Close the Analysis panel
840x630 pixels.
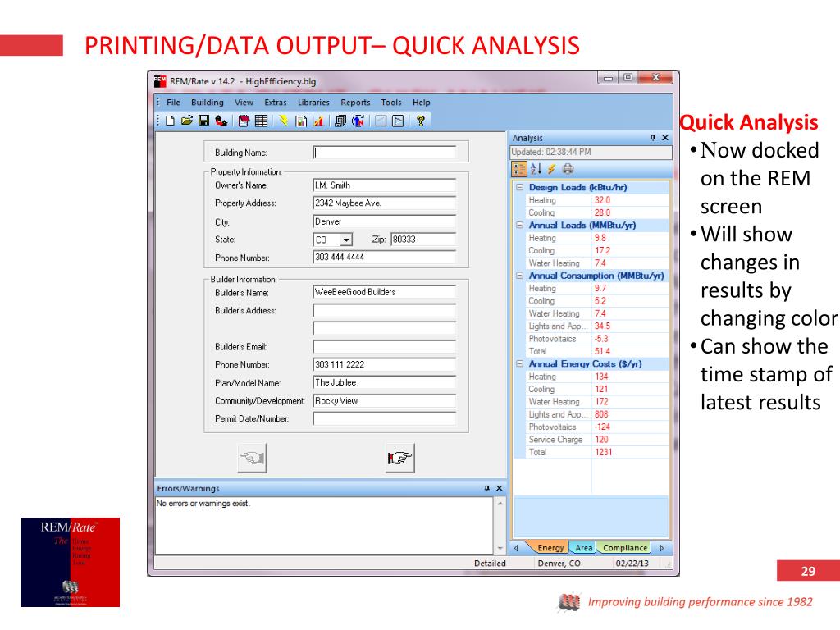664,138
